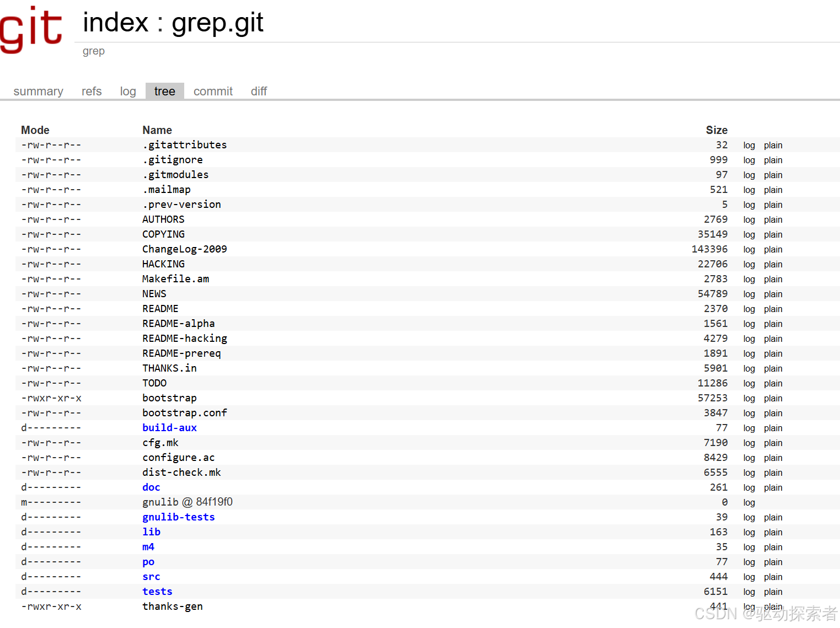View plain text of .gitignore
This screenshot has width=840, height=628.
point(773,160)
